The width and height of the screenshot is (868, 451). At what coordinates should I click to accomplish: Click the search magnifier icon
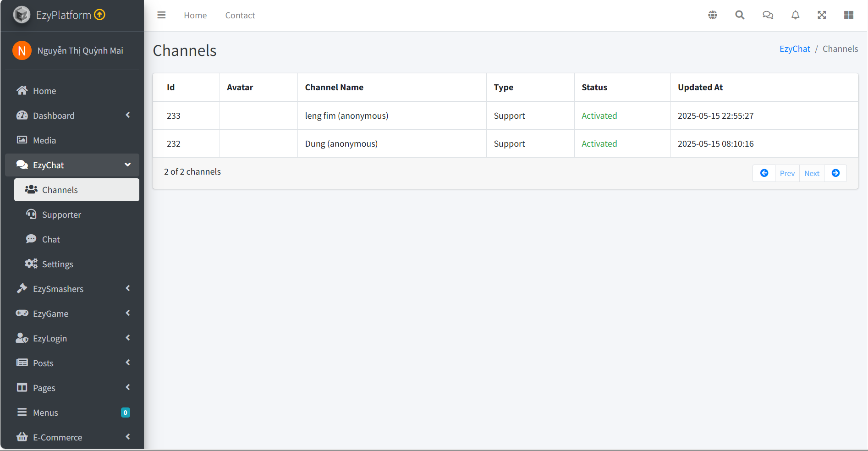point(740,15)
